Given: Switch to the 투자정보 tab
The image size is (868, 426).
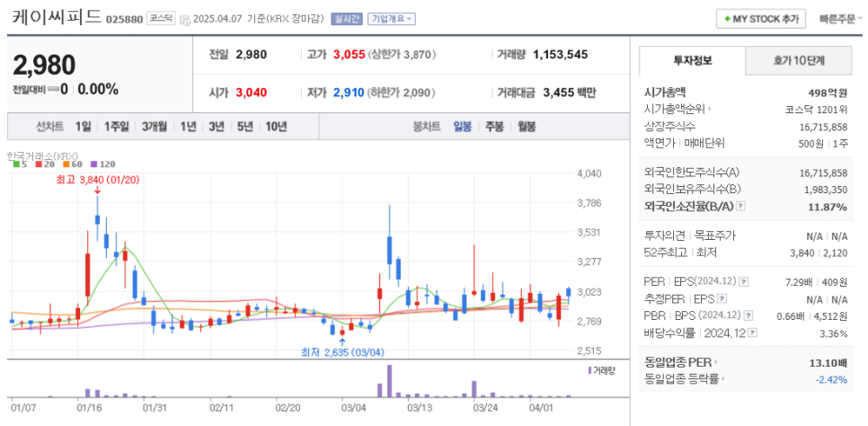Looking at the screenshot, I should (x=693, y=60).
